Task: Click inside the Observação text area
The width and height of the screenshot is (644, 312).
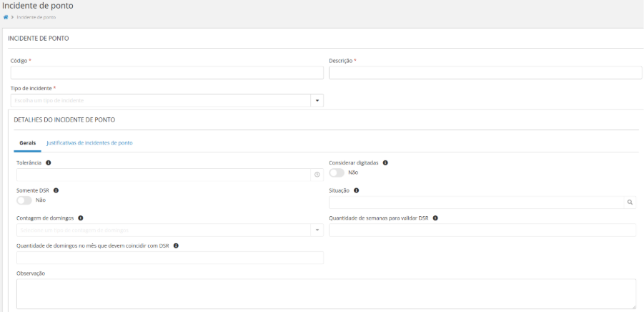Action: click(x=327, y=294)
